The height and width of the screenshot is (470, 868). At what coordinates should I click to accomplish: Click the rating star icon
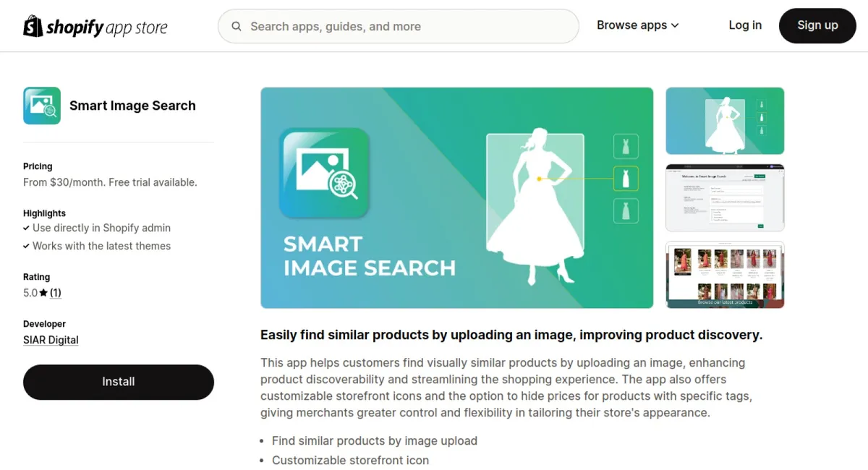43,293
